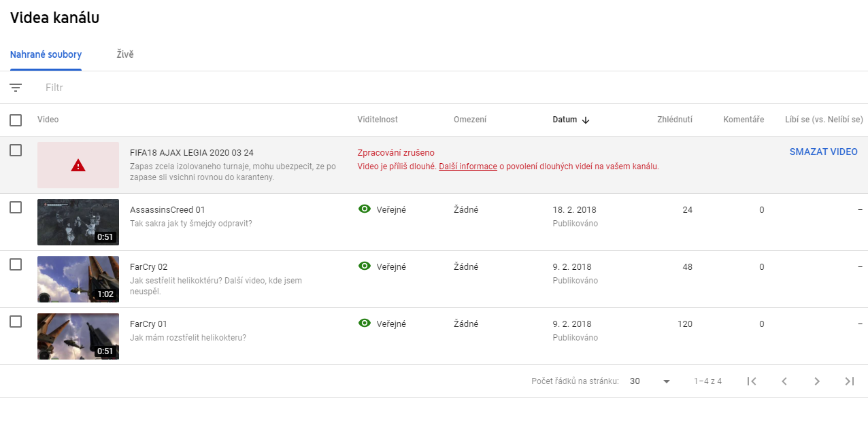
Task: Switch to the Živě tab
Action: coord(125,54)
